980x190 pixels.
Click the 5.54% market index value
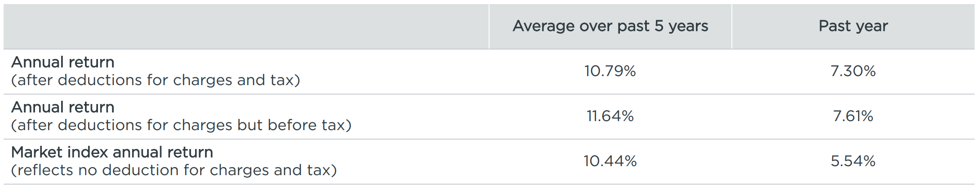853,161
